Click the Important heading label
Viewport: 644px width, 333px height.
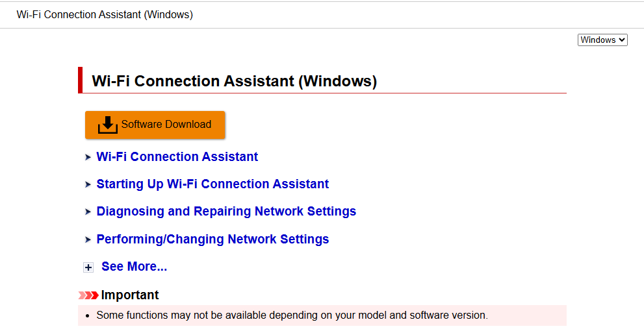(130, 295)
